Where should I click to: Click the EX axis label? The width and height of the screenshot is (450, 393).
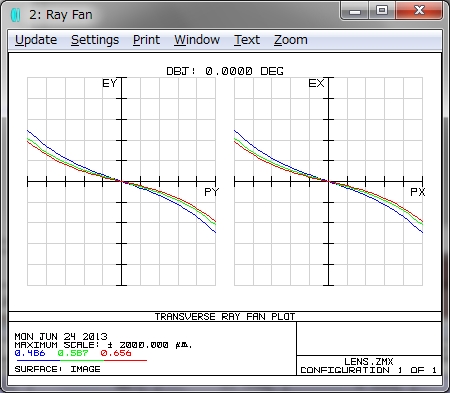316,83
